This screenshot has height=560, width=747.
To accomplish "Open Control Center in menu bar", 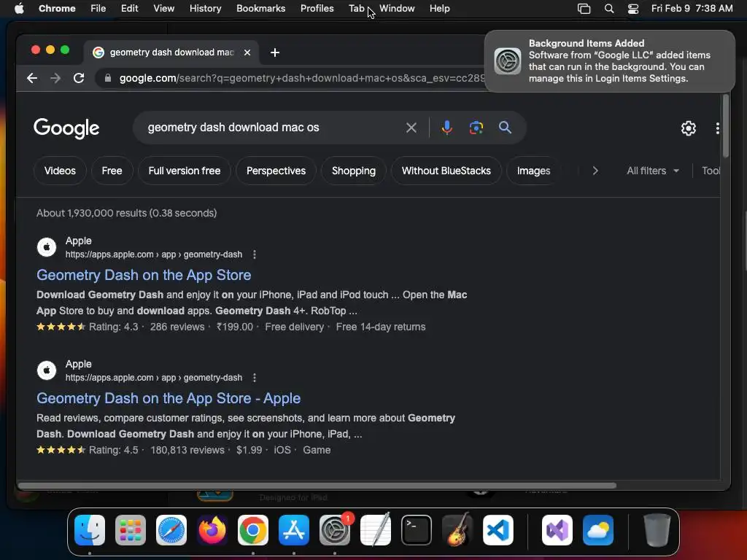I will [x=633, y=9].
